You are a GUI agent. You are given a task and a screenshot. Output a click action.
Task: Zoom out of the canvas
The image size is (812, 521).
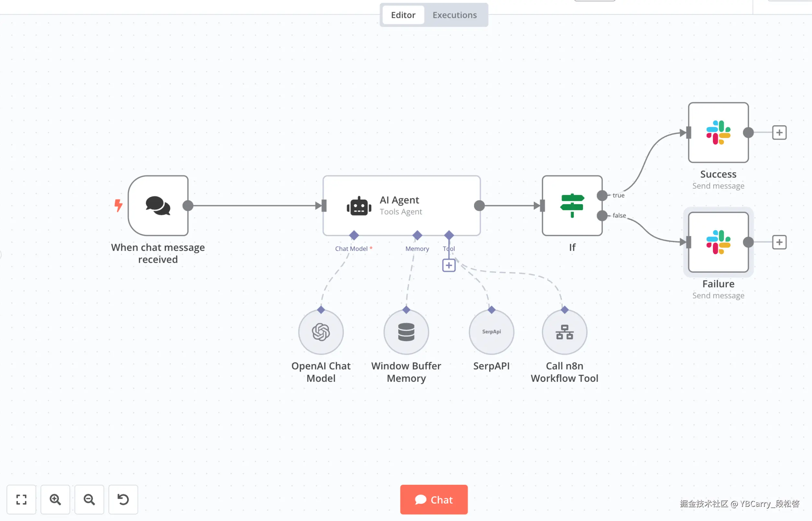coord(89,499)
